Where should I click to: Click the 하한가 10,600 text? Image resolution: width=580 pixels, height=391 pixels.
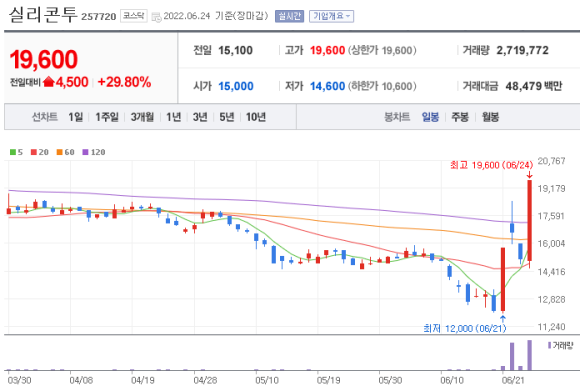point(382,86)
